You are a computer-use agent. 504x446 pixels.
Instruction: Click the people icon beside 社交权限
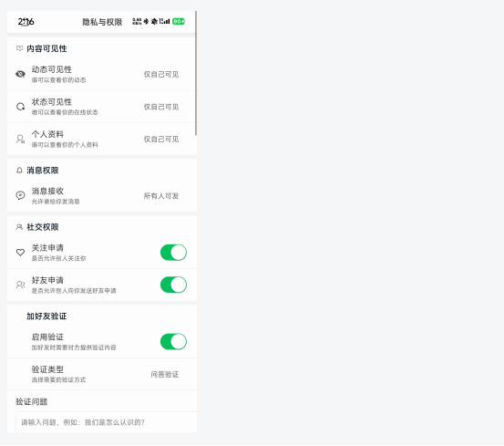19,227
